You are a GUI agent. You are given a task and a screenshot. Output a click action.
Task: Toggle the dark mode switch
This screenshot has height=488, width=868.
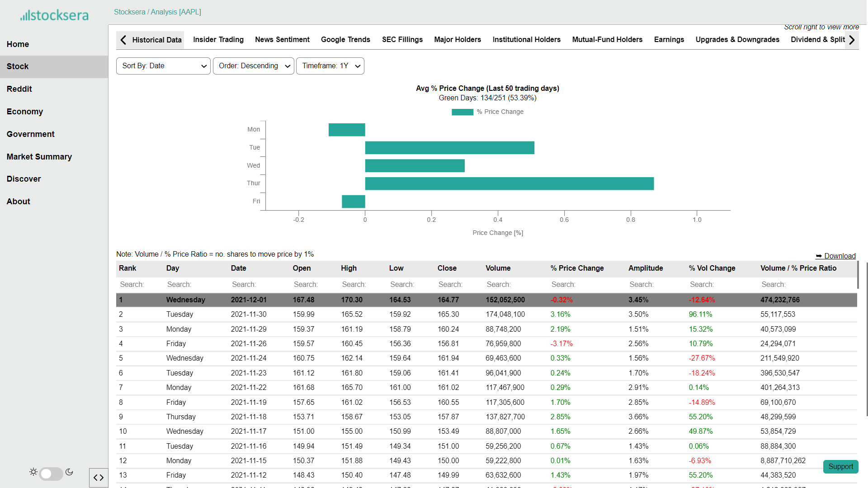pyautogui.click(x=51, y=474)
